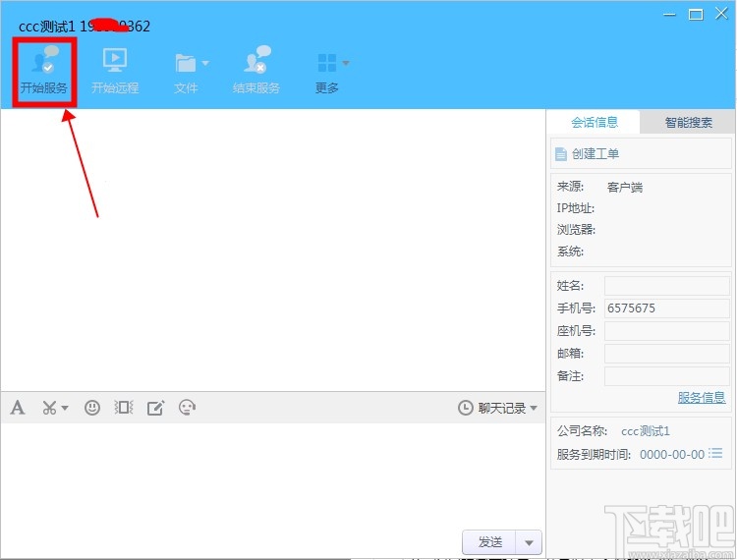Click the list icon beside 服务到期时间
The width and height of the screenshot is (737, 560).
[x=715, y=453]
